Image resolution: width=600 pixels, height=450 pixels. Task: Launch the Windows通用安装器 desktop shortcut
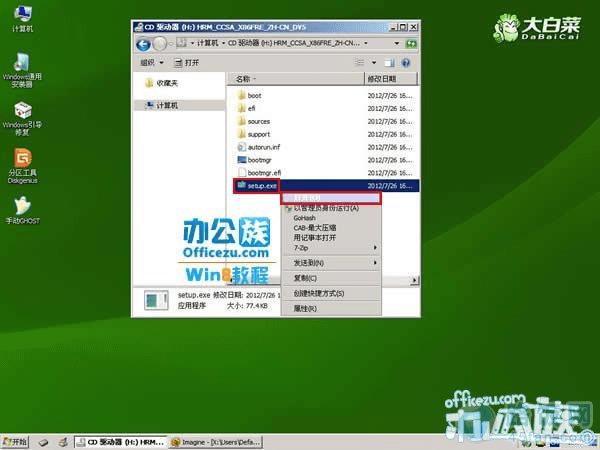(x=22, y=69)
